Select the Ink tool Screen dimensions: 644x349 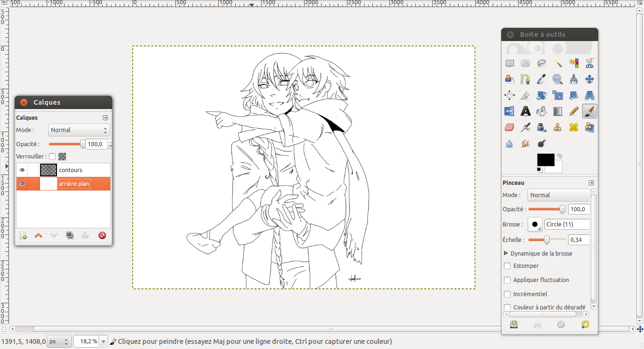[542, 127]
